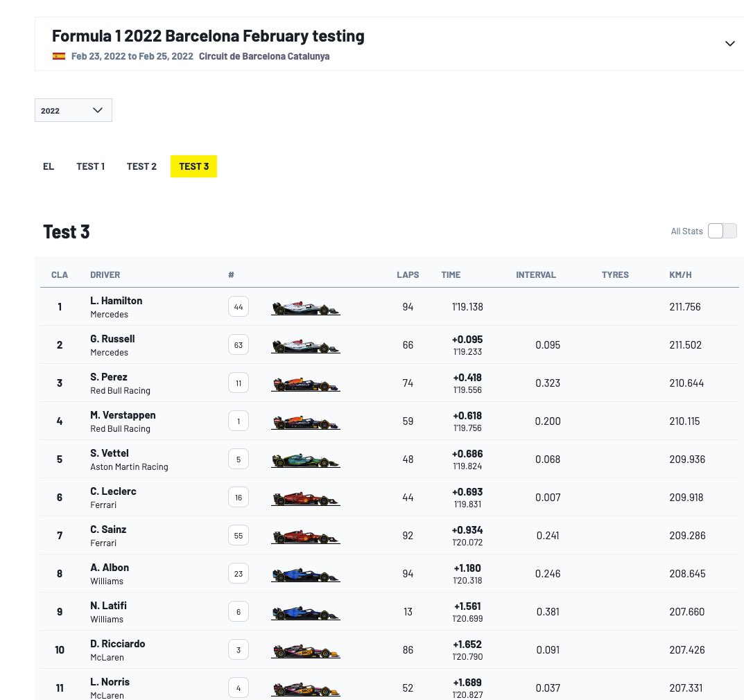This screenshot has width=744, height=700.
Task: Open M. Verstappen driver link
Action: point(123,415)
